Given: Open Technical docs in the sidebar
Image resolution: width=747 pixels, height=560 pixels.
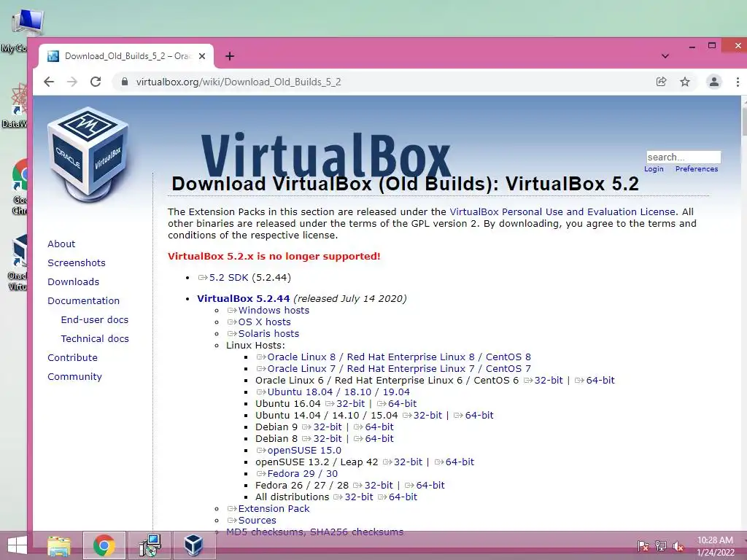Looking at the screenshot, I should tap(95, 339).
